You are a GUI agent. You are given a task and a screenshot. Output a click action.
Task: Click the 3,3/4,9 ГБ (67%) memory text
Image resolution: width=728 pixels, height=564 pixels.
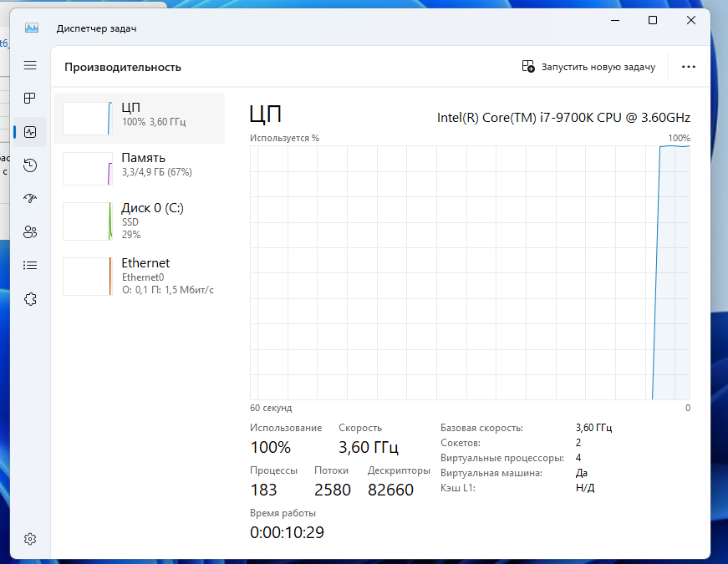(157, 172)
